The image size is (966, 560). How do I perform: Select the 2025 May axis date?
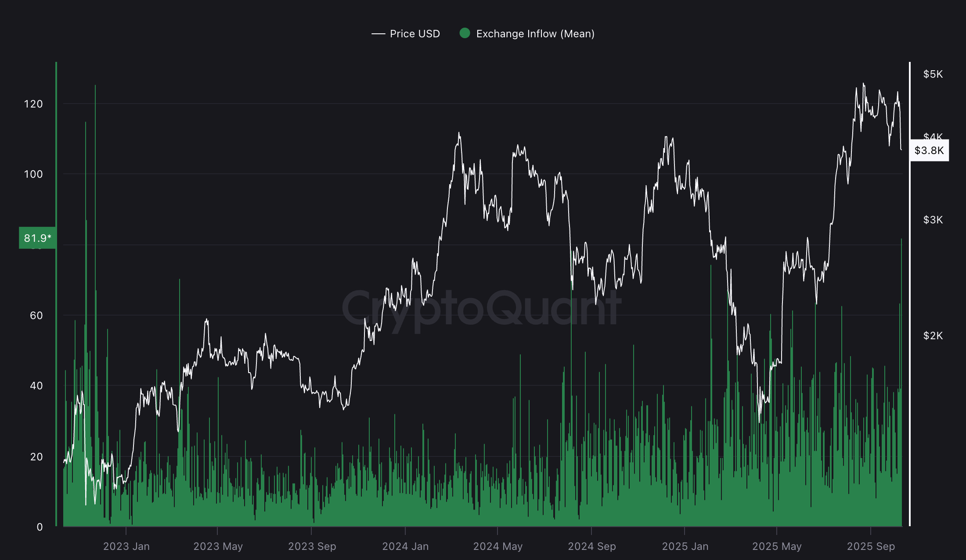coord(777,546)
